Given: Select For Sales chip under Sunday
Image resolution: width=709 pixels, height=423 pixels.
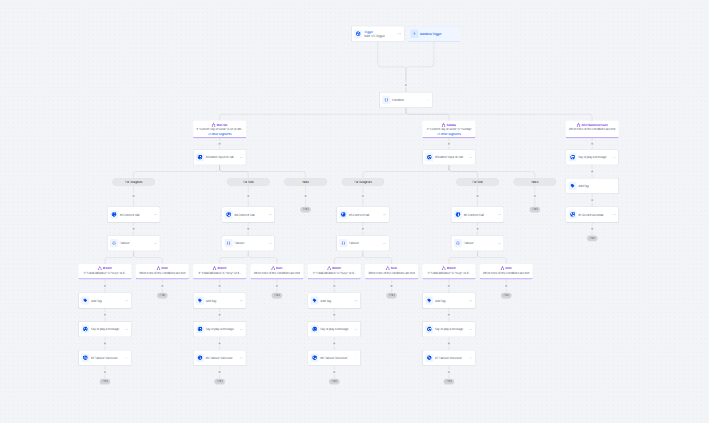Looking at the screenshot, I should click(x=477, y=182).
